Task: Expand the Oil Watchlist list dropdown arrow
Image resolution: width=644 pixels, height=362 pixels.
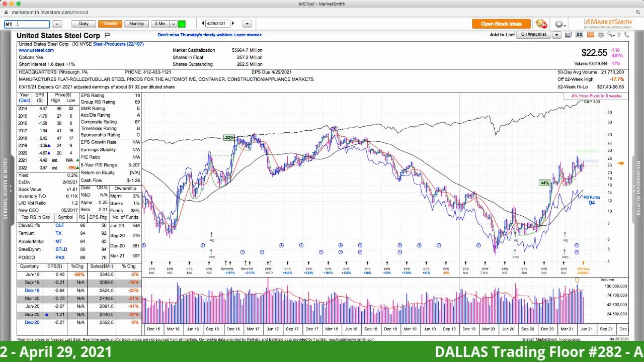Action: pos(556,35)
